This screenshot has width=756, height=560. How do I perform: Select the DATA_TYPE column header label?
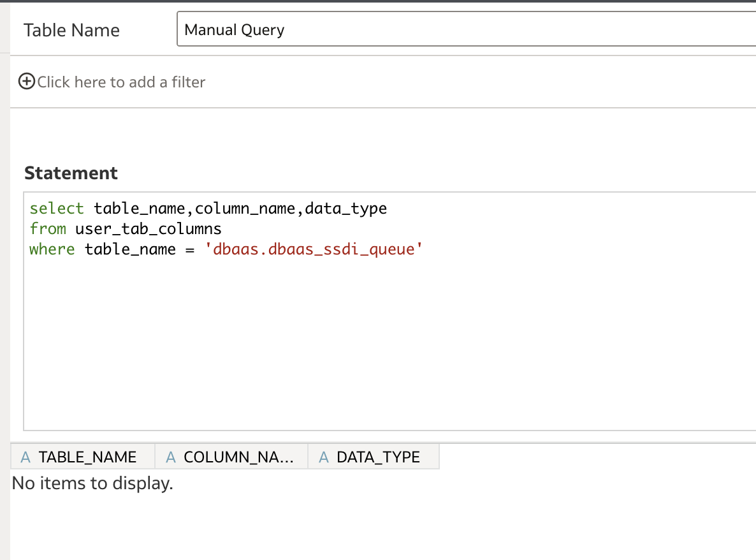tap(378, 457)
